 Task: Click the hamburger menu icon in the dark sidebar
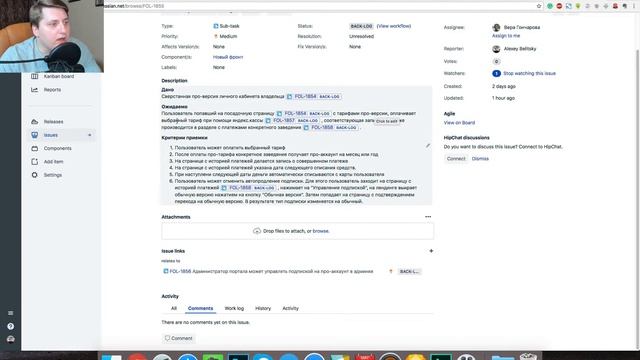pyautogui.click(x=11, y=313)
